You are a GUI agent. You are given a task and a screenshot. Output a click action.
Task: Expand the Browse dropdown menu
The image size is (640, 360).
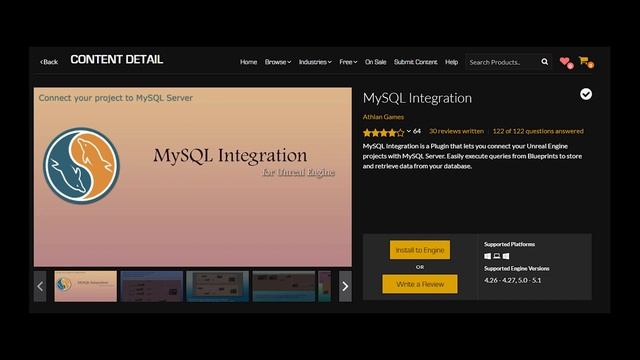[278, 62]
